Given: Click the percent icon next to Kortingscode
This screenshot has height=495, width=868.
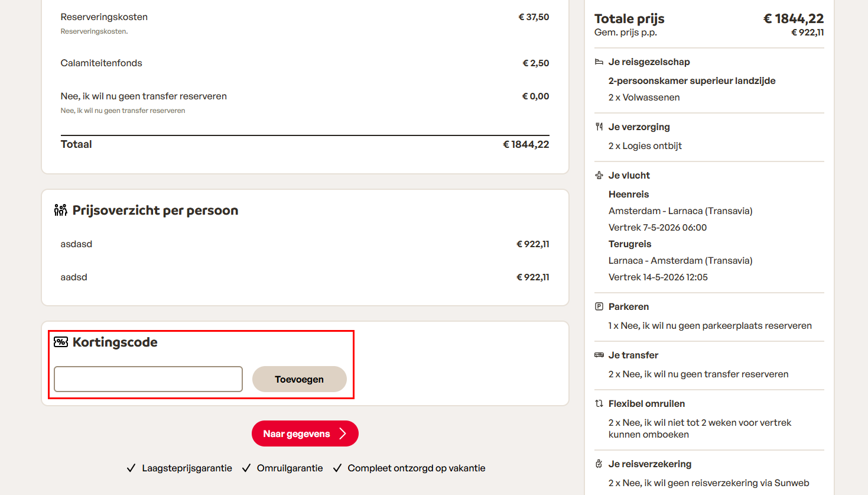Looking at the screenshot, I should tap(60, 341).
